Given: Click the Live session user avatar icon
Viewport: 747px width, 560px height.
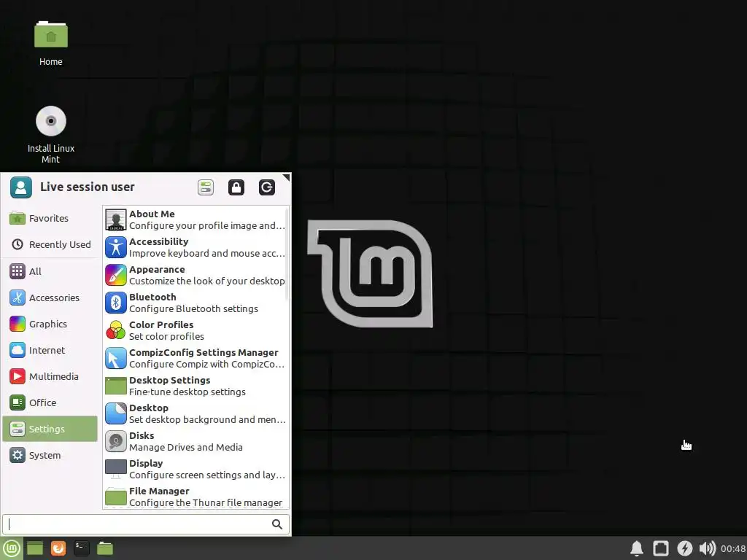Looking at the screenshot, I should pyautogui.click(x=21, y=187).
